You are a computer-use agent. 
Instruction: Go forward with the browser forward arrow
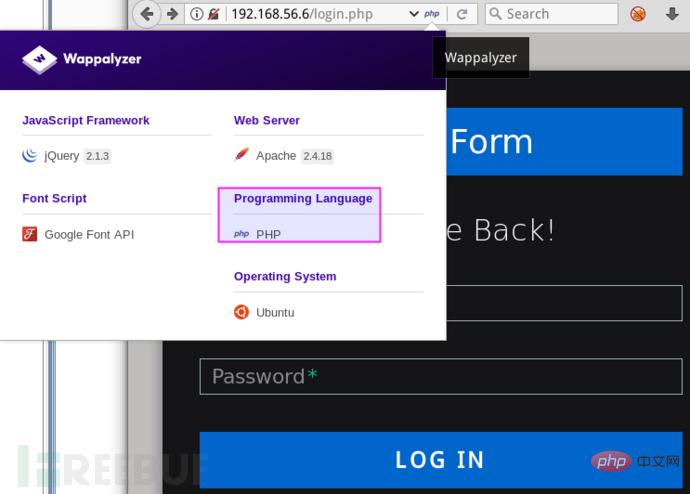coord(172,14)
